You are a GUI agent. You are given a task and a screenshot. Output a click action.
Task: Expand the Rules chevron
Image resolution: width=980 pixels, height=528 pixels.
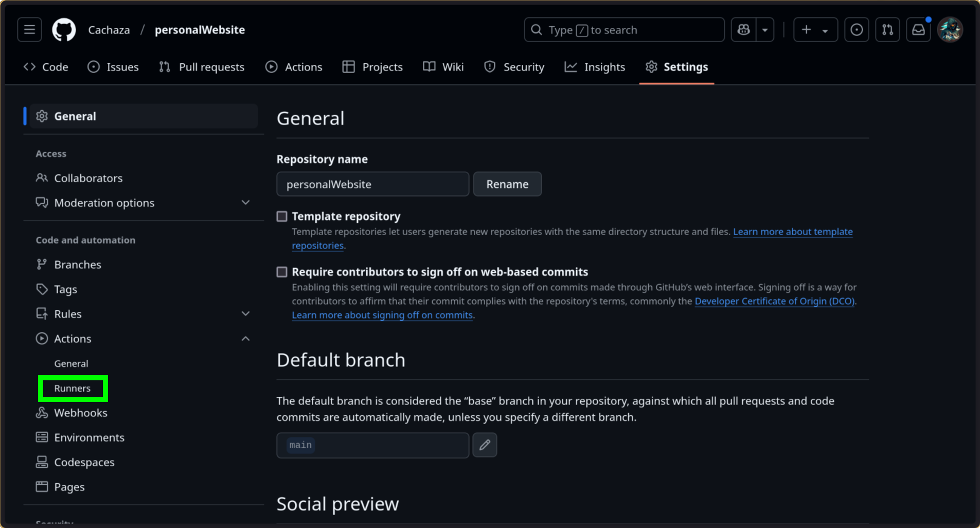click(x=245, y=314)
